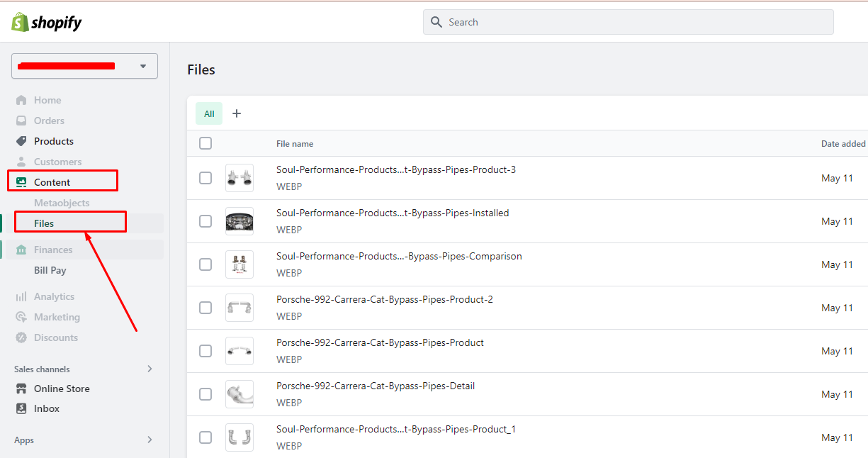Click the Discounts percent icon
This screenshot has height=458, width=868.
pos(21,337)
